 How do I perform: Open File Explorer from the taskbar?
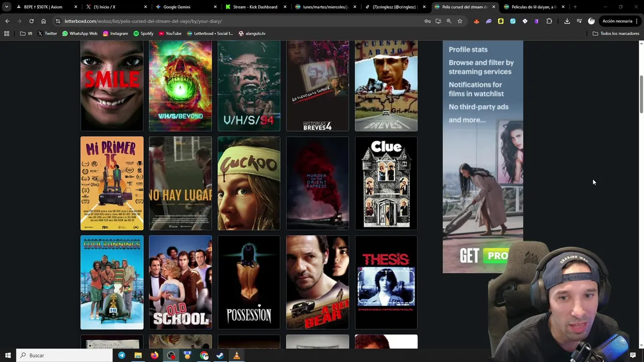[x=138, y=355]
